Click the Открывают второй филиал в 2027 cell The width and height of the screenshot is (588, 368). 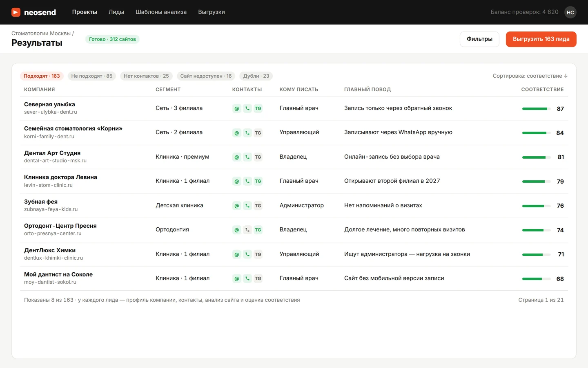pos(392,181)
